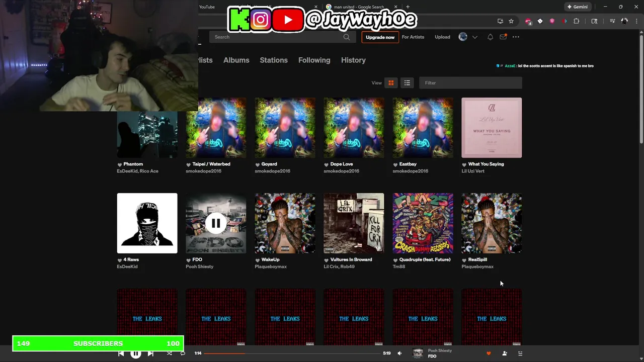Image resolution: width=644 pixels, height=362 pixels.
Task: Open What You Saying cover artwork
Action: 492,128
